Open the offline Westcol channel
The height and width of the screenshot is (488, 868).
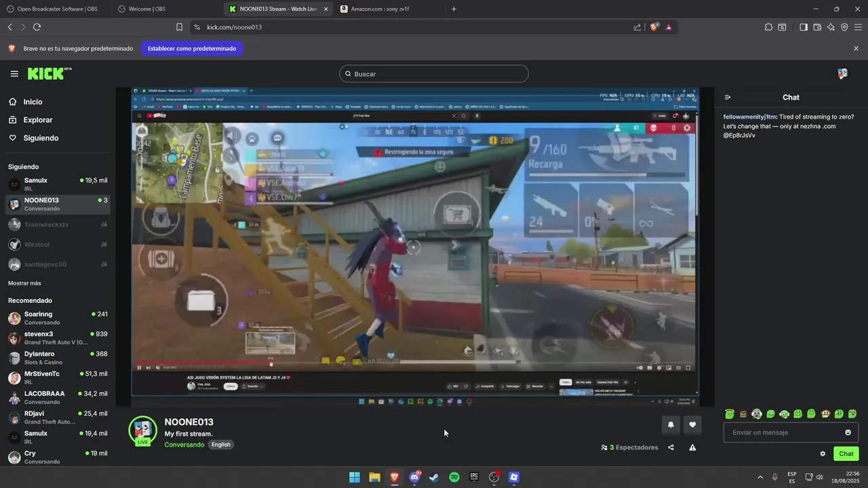click(x=58, y=244)
